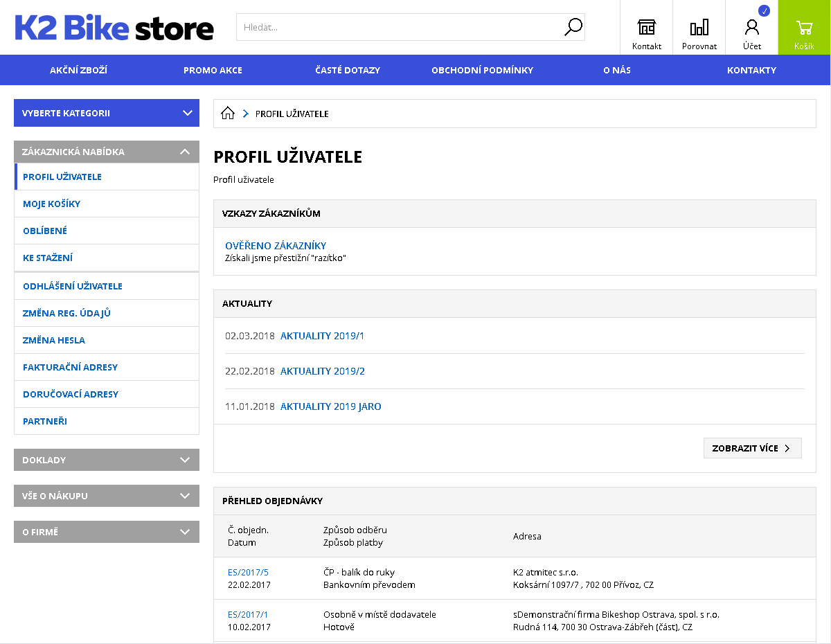The image size is (831, 644).
Task: Select Profil uživatele in the sidebar
Action: point(107,177)
